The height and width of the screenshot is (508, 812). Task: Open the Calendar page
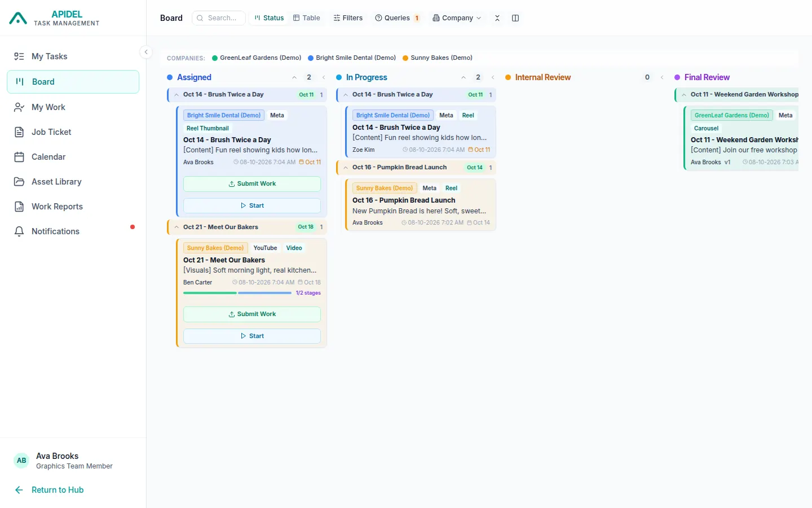tap(73, 157)
